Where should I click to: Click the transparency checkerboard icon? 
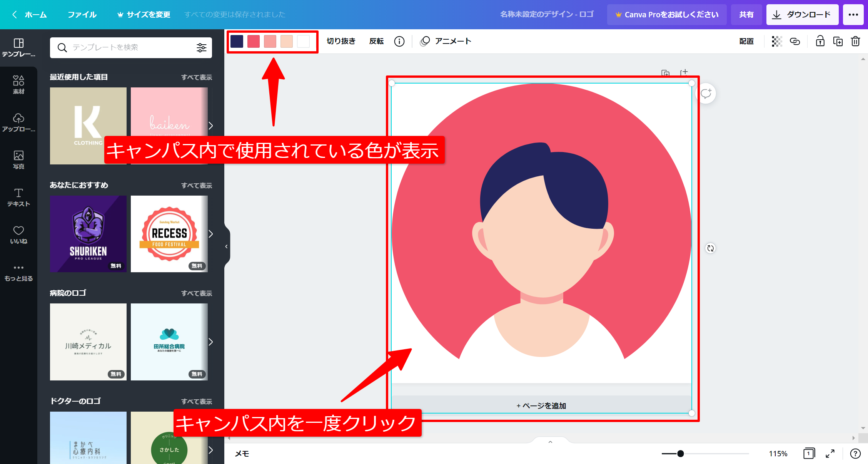[x=777, y=41]
